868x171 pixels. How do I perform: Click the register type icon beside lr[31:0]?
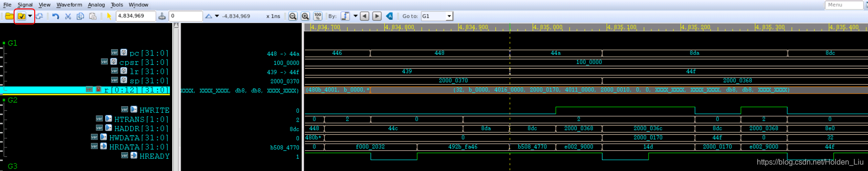coord(124,71)
